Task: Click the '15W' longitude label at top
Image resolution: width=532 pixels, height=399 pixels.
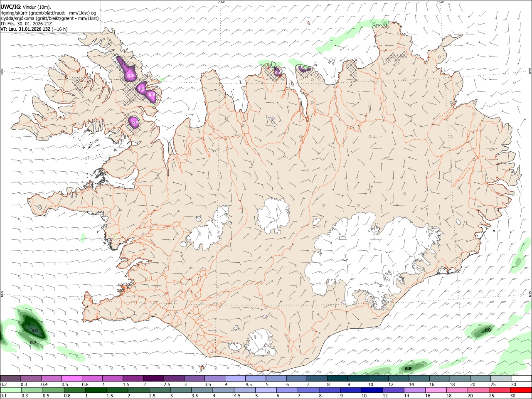Action: coord(440,2)
